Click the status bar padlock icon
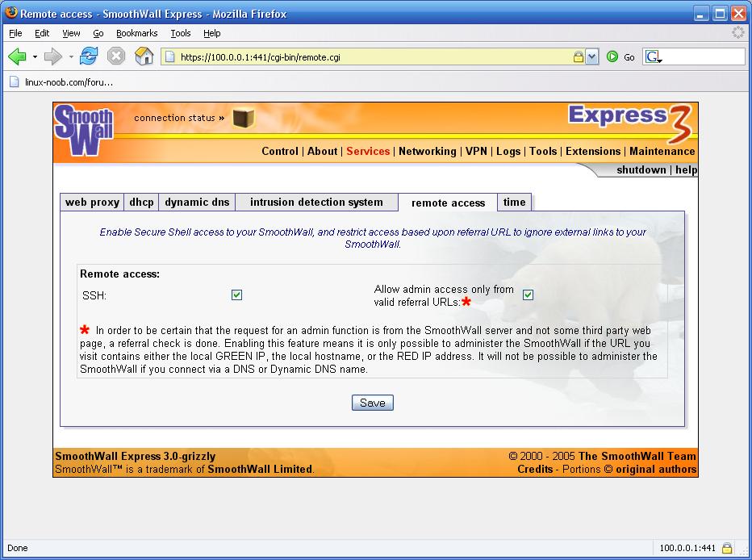752x560 pixels. coord(728,548)
